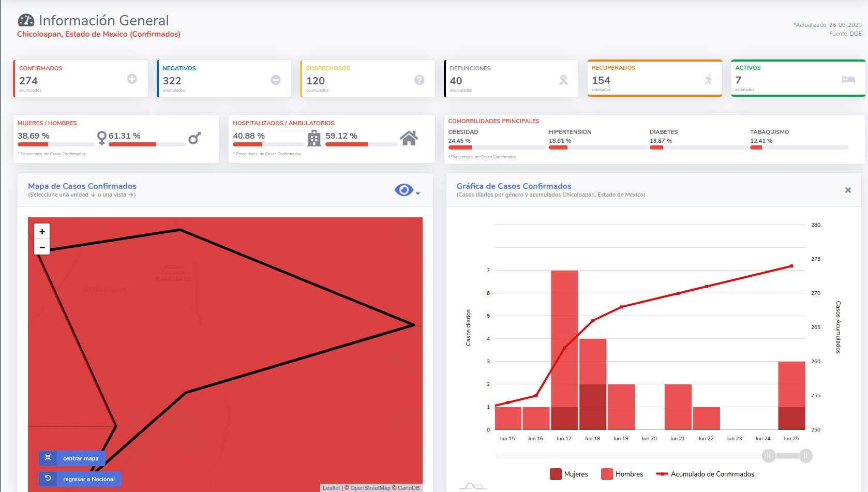Screen dimensions: 868x492
Task: Open the DGE source link
Action: [x=856, y=34]
